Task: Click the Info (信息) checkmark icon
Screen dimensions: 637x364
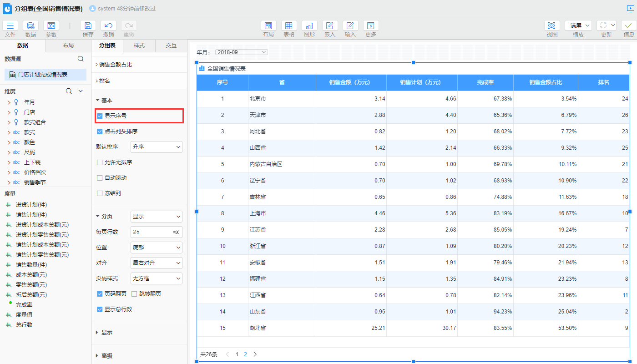Action: (x=628, y=26)
